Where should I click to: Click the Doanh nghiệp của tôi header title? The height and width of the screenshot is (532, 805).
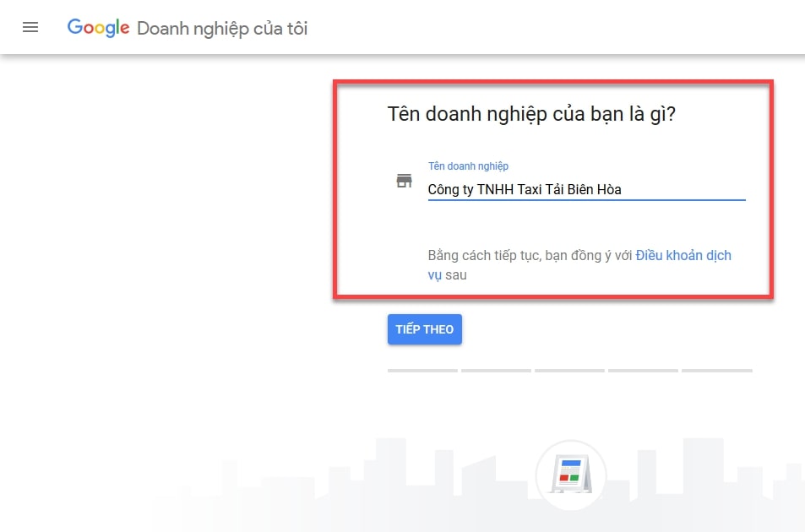point(222,29)
